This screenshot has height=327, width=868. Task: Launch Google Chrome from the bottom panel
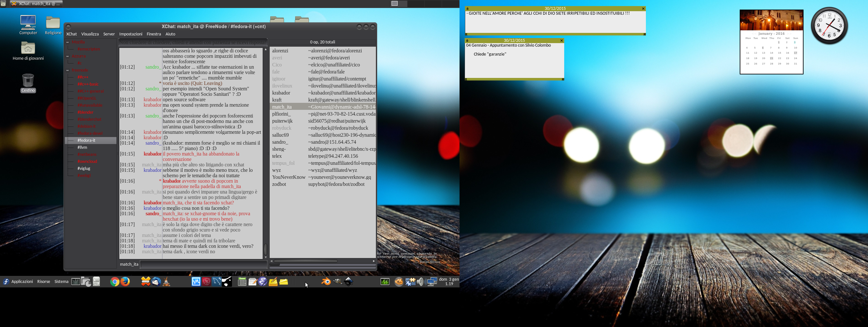point(115,282)
